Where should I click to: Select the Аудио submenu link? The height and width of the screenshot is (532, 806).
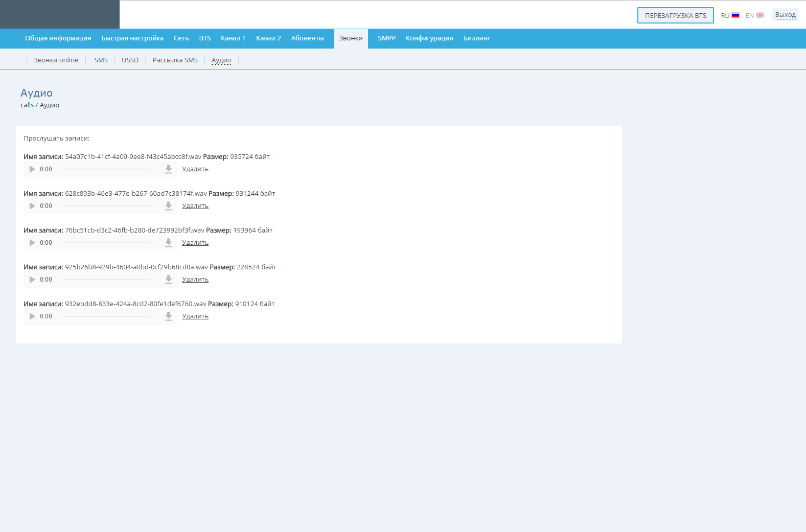click(x=221, y=60)
